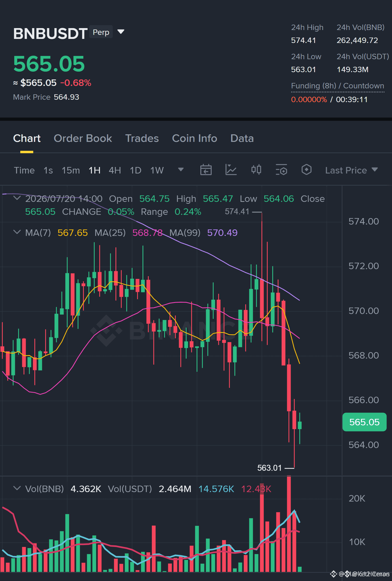
Task: Select the 4H timeframe
Action: (115, 170)
